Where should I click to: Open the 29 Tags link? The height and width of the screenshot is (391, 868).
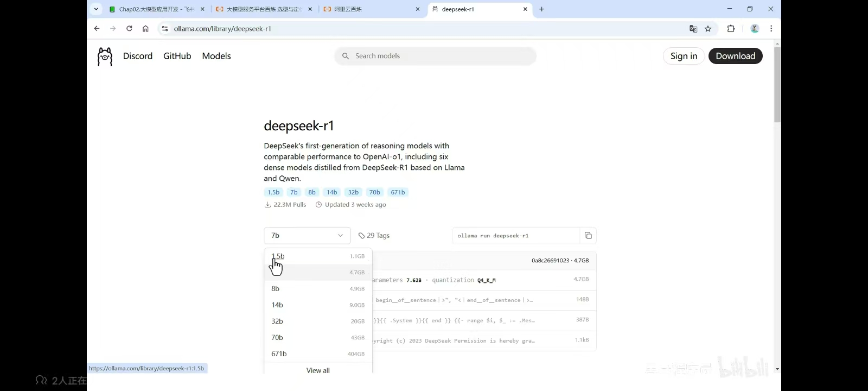[x=374, y=236]
